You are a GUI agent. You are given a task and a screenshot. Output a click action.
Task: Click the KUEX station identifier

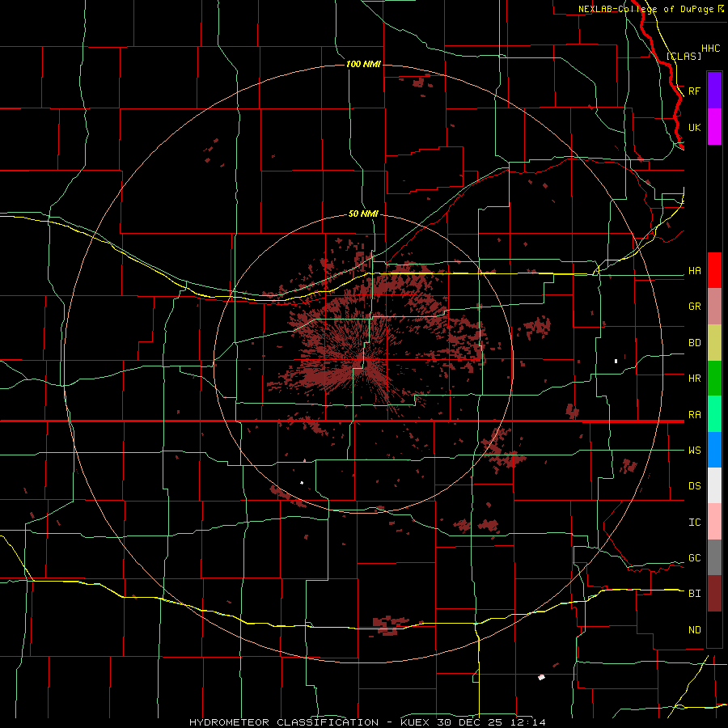(x=416, y=722)
